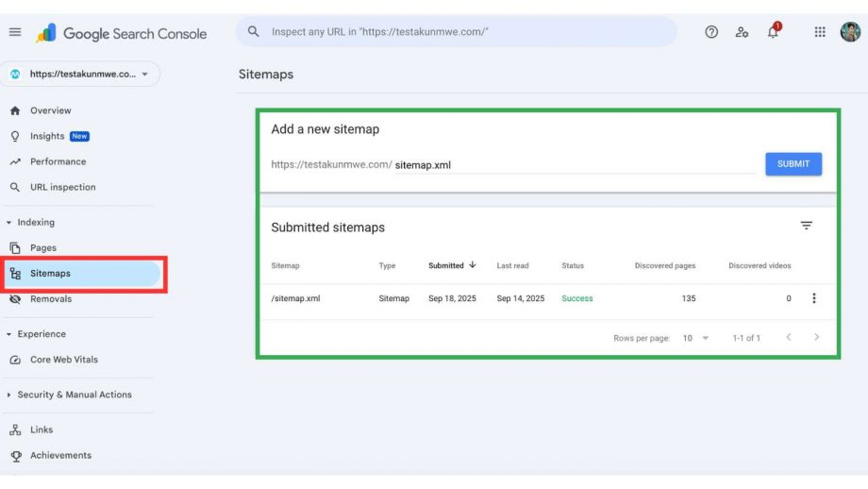Click the Overview home icon
868x489 pixels.
[x=15, y=110]
